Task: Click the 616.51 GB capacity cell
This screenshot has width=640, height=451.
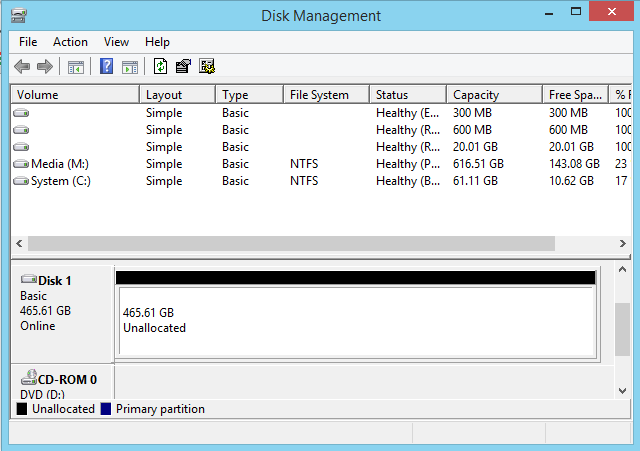Action: coord(478,164)
